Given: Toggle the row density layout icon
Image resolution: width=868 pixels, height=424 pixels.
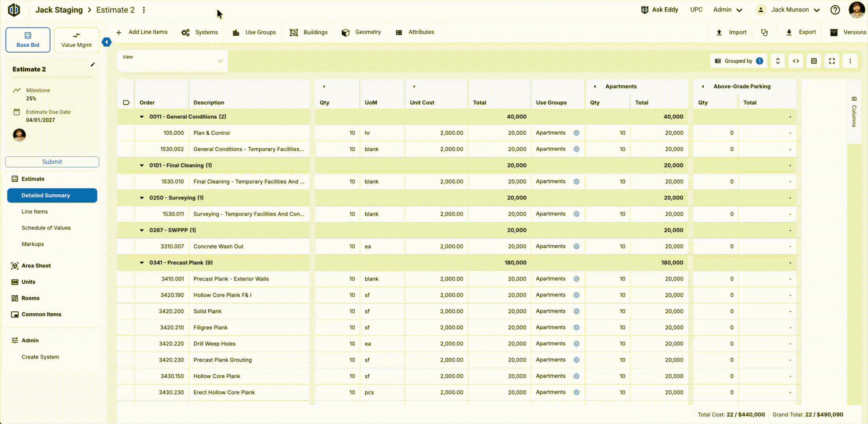Looking at the screenshot, I should point(813,61).
